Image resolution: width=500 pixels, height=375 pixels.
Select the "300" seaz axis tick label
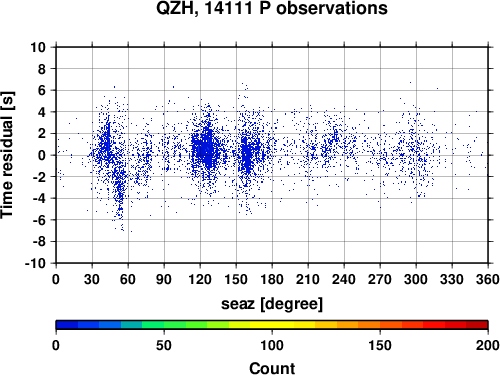pos(416,279)
